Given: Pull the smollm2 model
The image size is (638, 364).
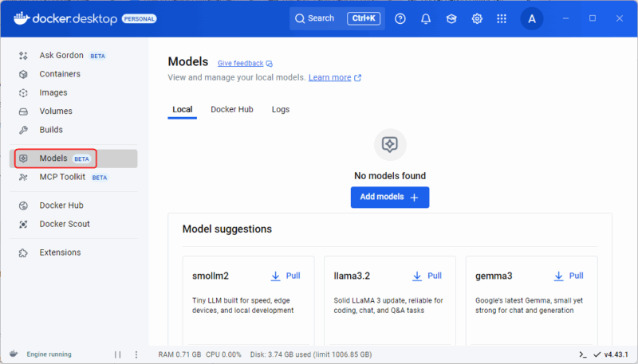Looking at the screenshot, I should [286, 276].
